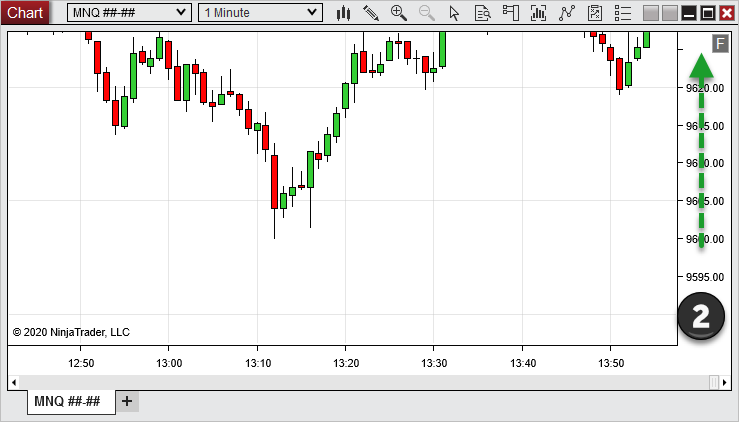Toggle the F fixed scale button
Viewport: 739px width, 422px height.
(x=719, y=43)
